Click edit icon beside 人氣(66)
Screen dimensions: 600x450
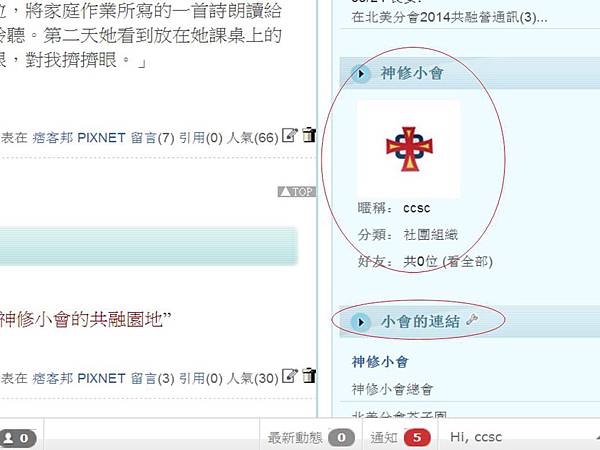tap(289, 135)
